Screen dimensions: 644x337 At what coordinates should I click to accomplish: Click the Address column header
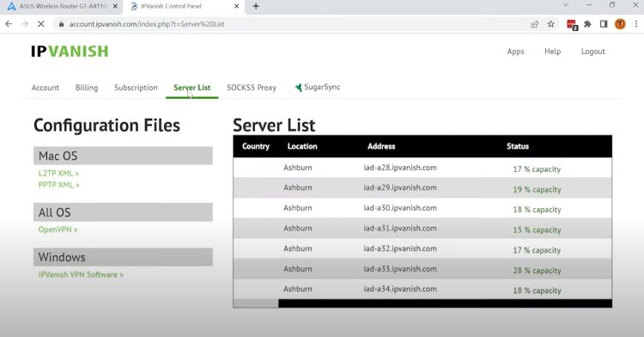(381, 146)
